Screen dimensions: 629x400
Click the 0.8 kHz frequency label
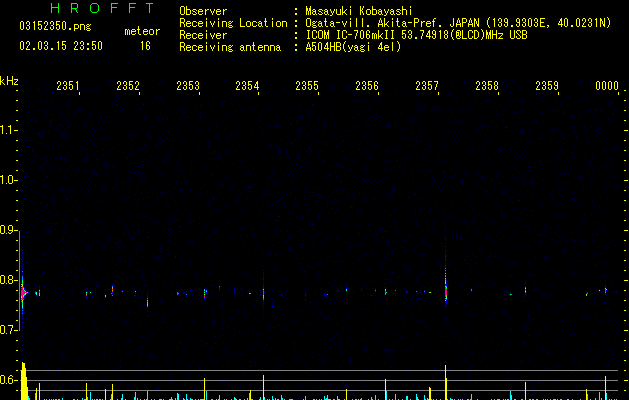(x=8, y=280)
